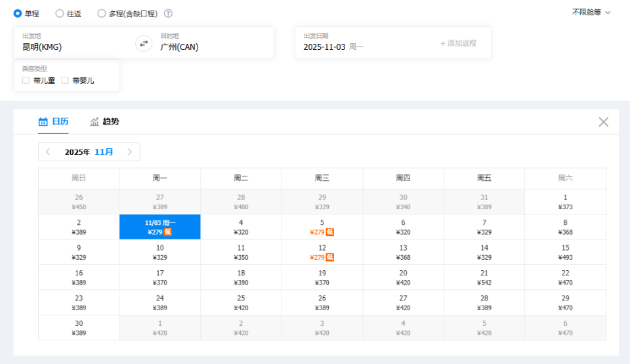Choose November 7 priced ¥329
This screenshot has width=630, height=364.
(x=484, y=227)
